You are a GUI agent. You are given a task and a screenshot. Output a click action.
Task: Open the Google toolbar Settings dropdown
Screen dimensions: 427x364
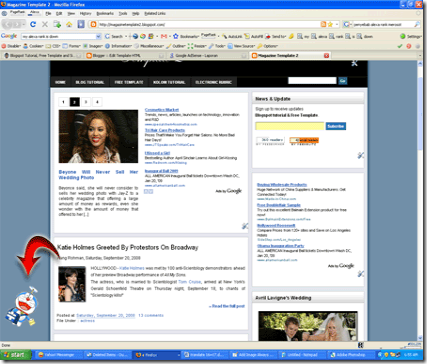411,36
